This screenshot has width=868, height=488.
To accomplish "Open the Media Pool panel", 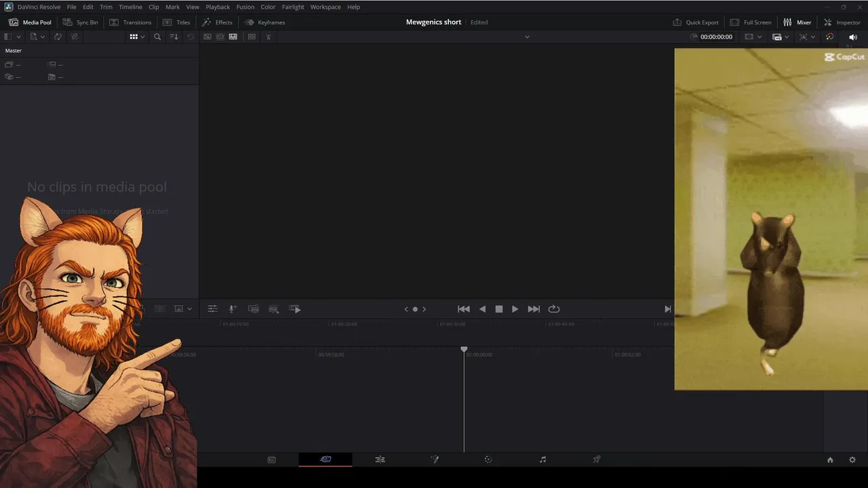I will click(30, 22).
